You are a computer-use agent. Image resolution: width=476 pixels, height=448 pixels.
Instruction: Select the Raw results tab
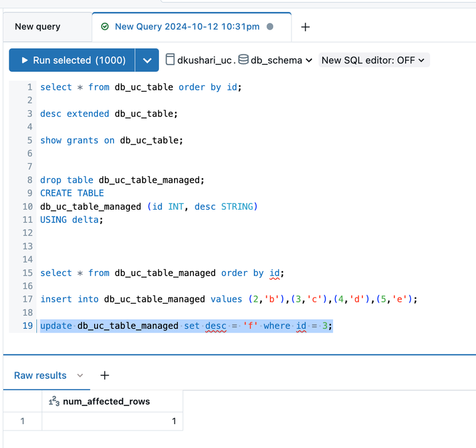click(40, 375)
